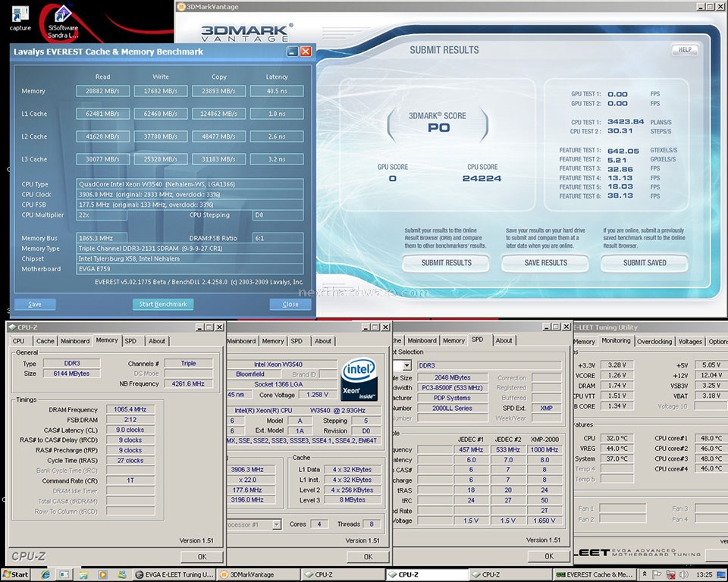Click the Save button in EVEREST benchmark
The width and height of the screenshot is (728, 582).
(35, 304)
